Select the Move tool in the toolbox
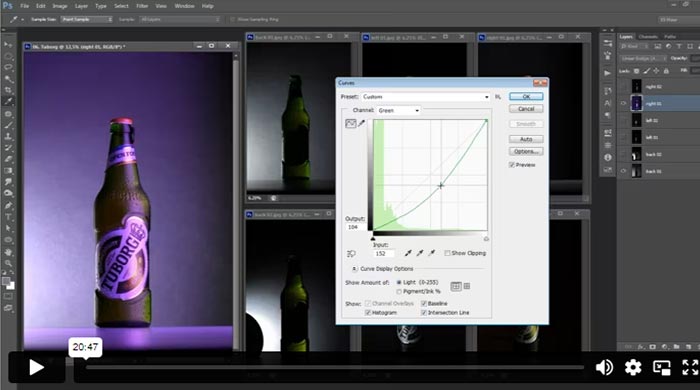 point(8,45)
